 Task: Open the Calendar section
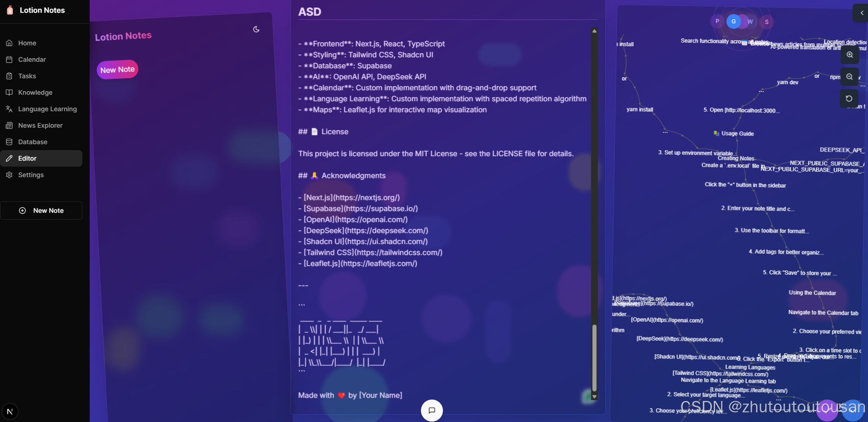click(41, 60)
